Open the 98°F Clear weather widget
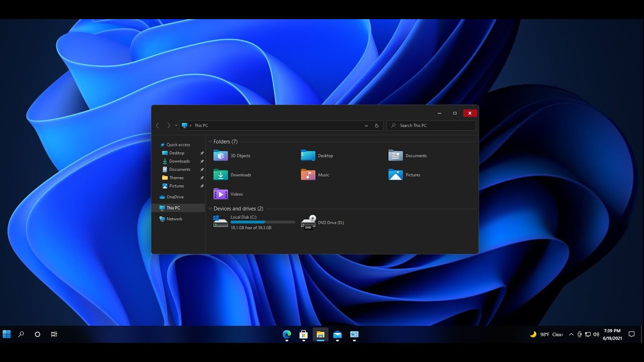 546,334
